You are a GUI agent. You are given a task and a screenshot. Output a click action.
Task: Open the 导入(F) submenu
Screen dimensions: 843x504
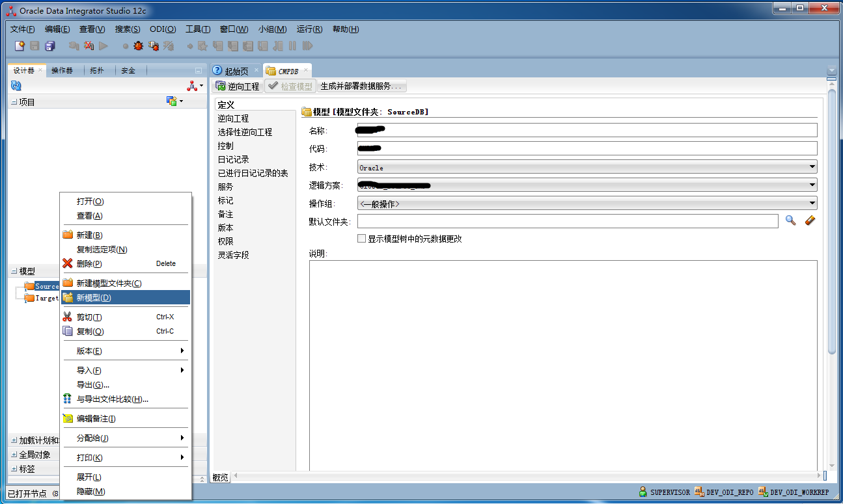(x=126, y=370)
